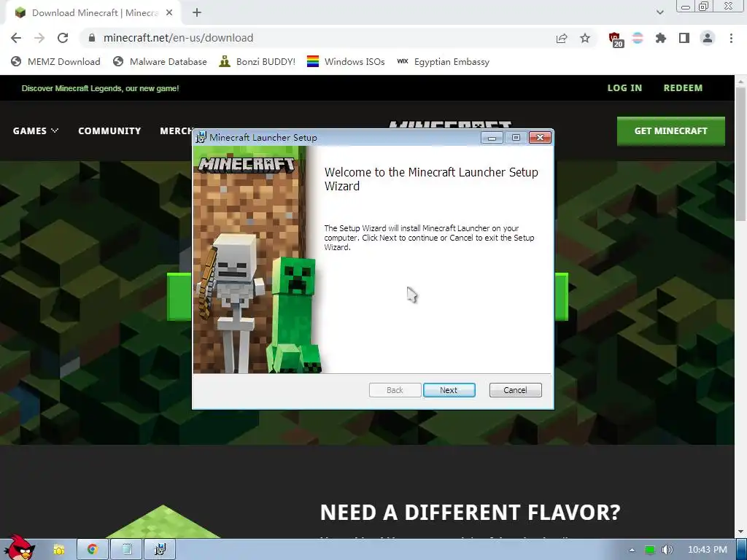Open the Chrome three-dot menu
This screenshot has height=560, width=747.
pyautogui.click(x=731, y=38)
